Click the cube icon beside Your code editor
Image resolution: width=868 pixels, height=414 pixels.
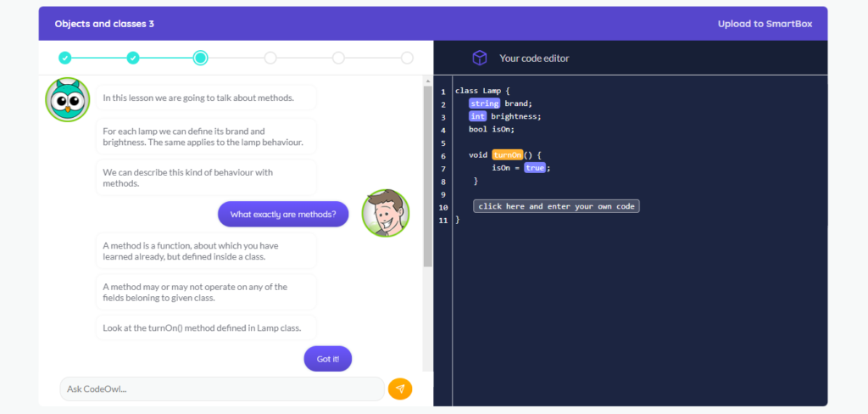(480, 58)
